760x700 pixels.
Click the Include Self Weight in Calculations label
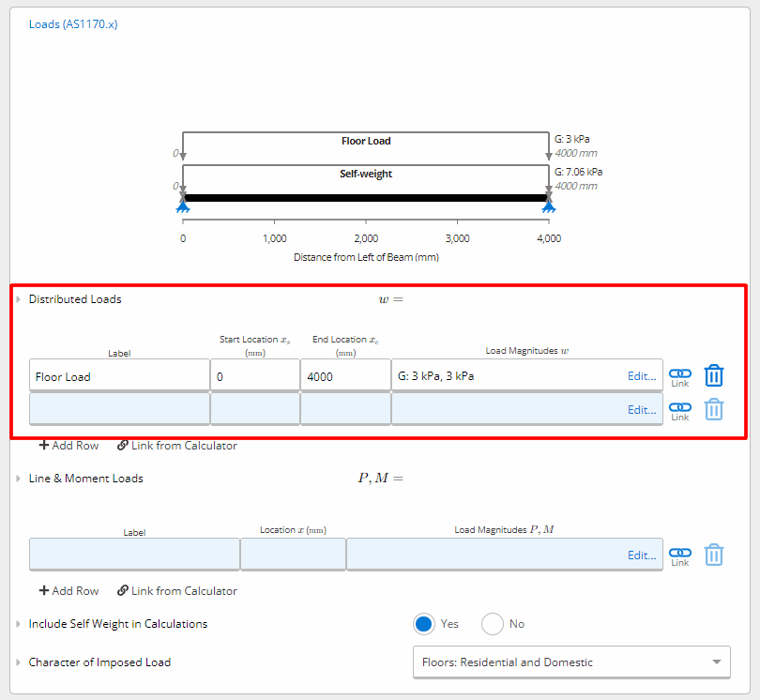click(118, 624)
